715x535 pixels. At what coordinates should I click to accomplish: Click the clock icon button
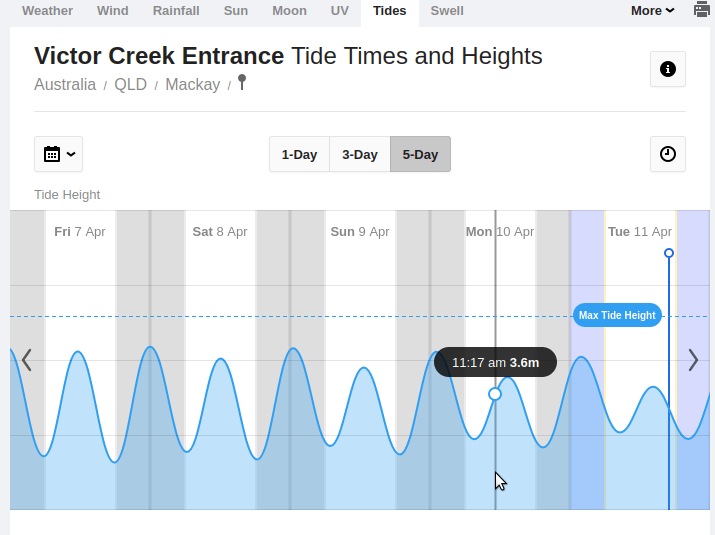(668, 154)
